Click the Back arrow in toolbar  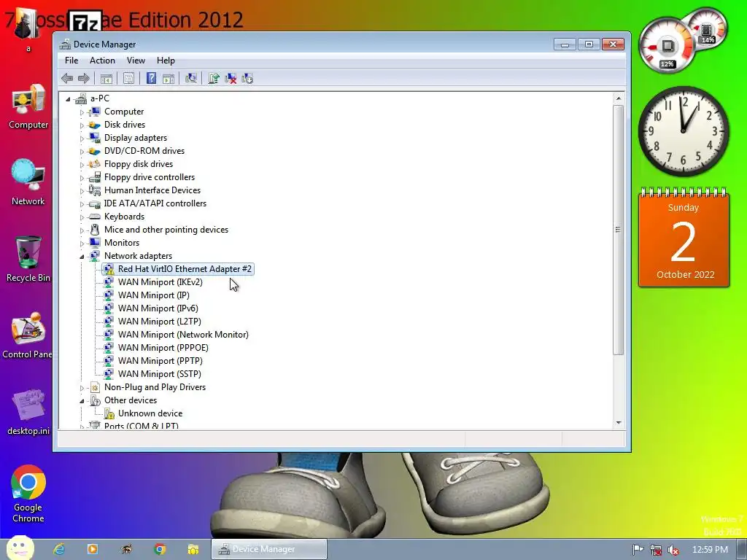[x=67, y=78]
